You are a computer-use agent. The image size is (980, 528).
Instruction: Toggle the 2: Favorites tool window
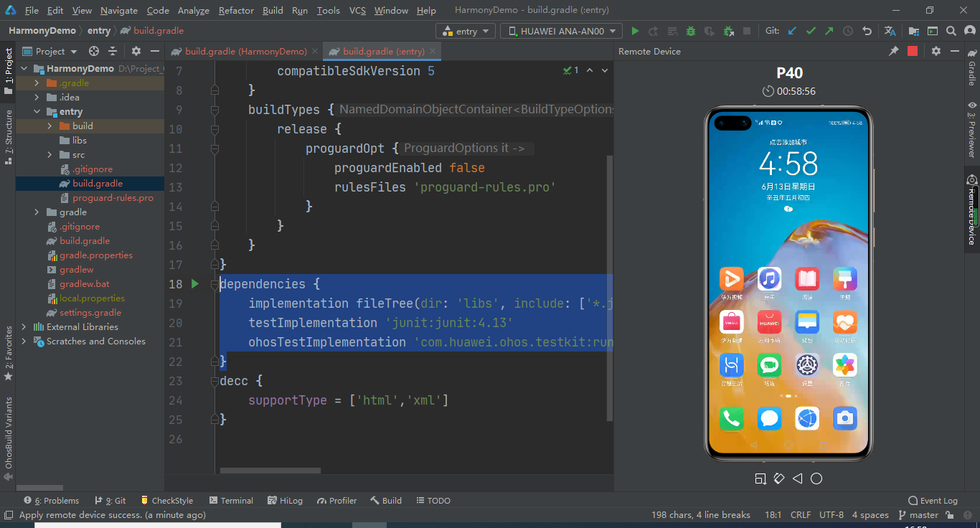8,353
